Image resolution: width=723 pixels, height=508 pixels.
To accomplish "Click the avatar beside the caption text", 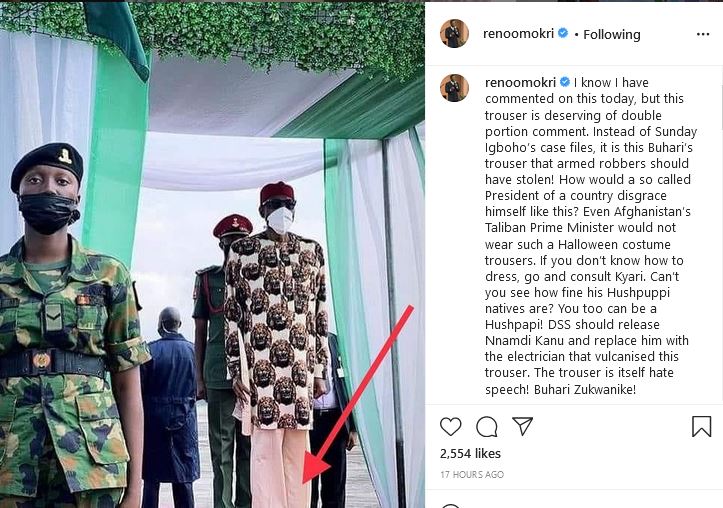I will (454, 87).
